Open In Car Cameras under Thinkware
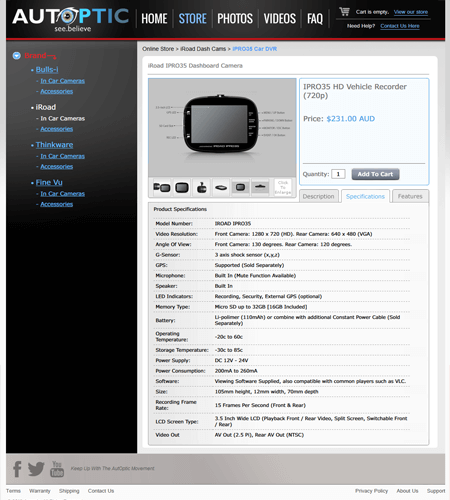 [63, 156]
